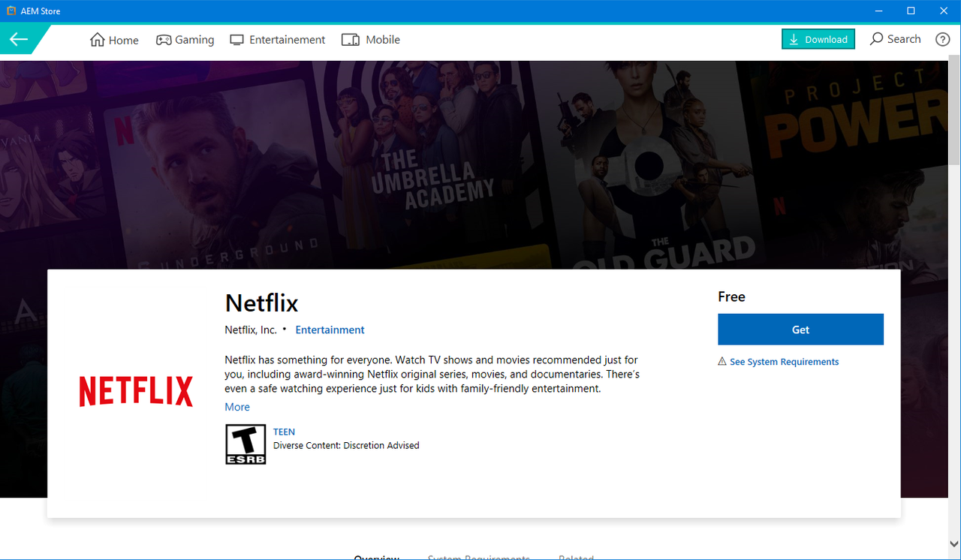This screenshot has width=961, height=560.
Task: Click the Download button
Action: [818, 39]
